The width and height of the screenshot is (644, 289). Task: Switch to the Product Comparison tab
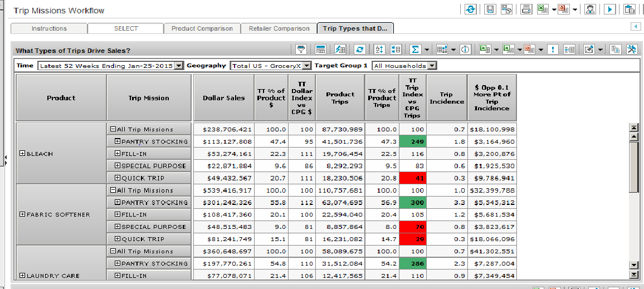click(x=202, y=28)
